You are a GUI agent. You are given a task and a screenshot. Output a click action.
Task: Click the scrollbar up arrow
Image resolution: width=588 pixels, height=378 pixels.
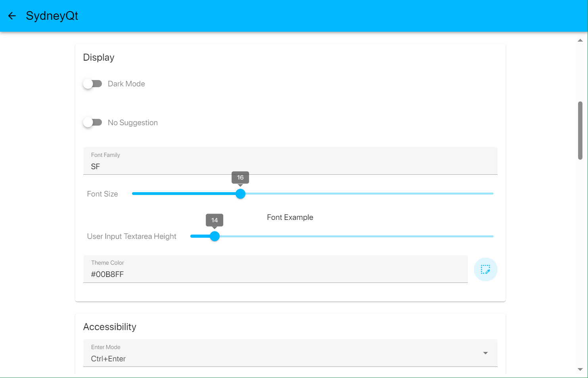[580, 40]
